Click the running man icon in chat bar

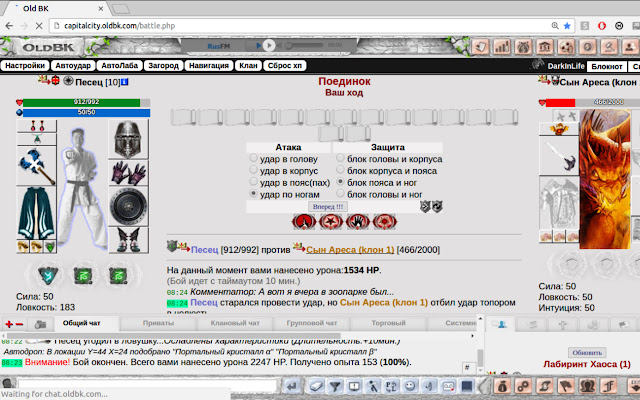(373, 386)
